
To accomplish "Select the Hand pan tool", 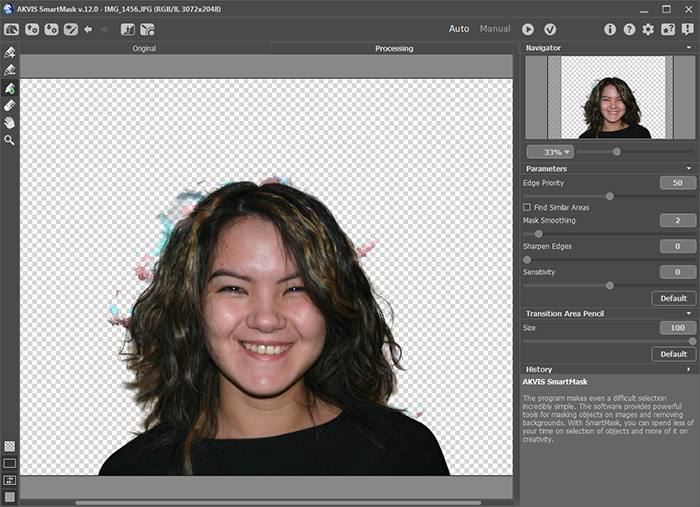I will pos(10,122).
